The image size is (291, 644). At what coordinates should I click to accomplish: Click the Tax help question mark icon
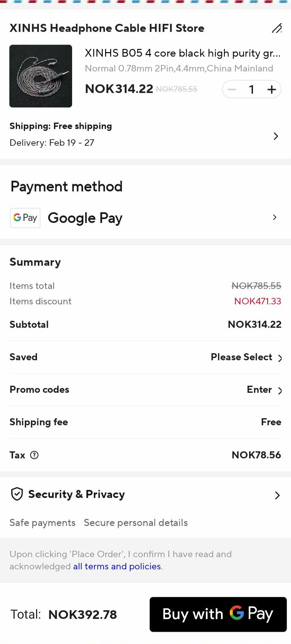34,455
